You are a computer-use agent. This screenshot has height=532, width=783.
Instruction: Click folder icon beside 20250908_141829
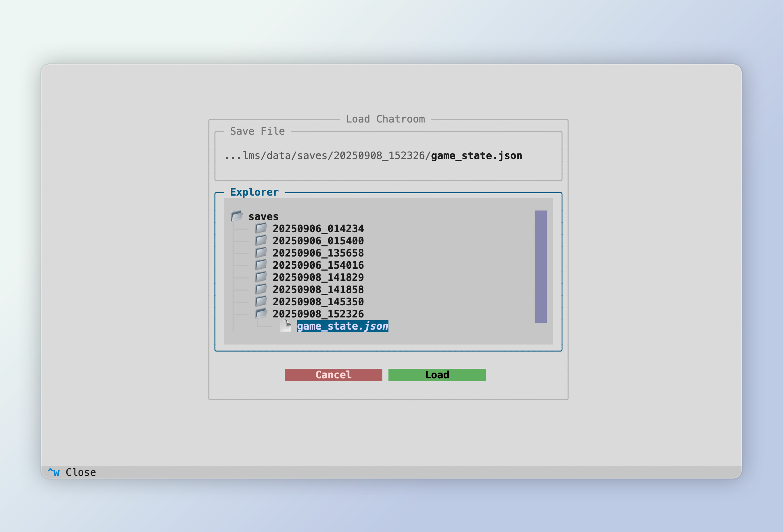pos(261,277)
